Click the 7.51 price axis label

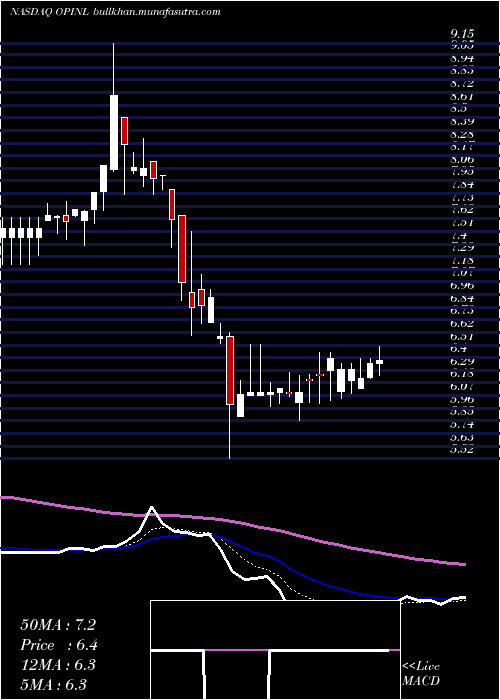pyautogui.click(x=462, y=223)
